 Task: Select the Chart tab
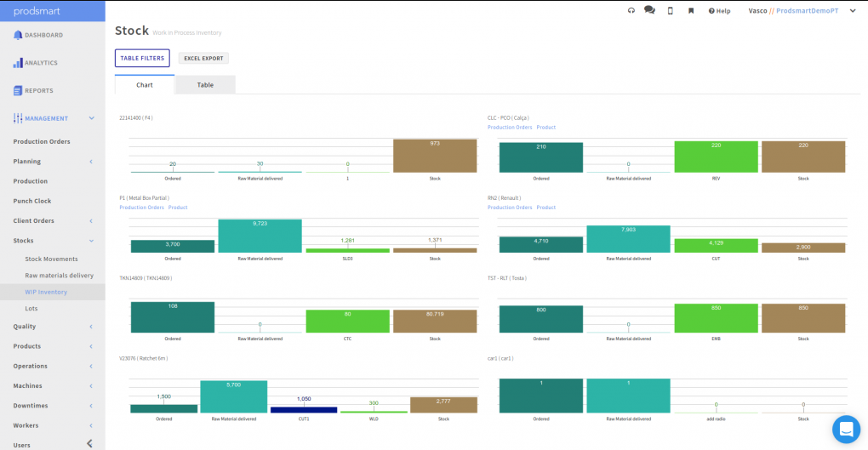coord(145,85)
